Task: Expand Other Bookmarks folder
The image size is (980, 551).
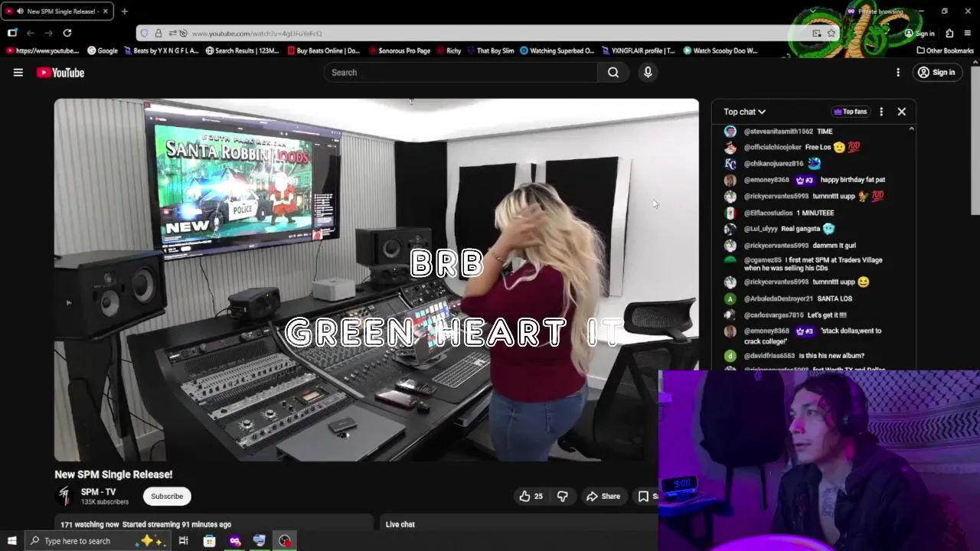Action: 945,51
